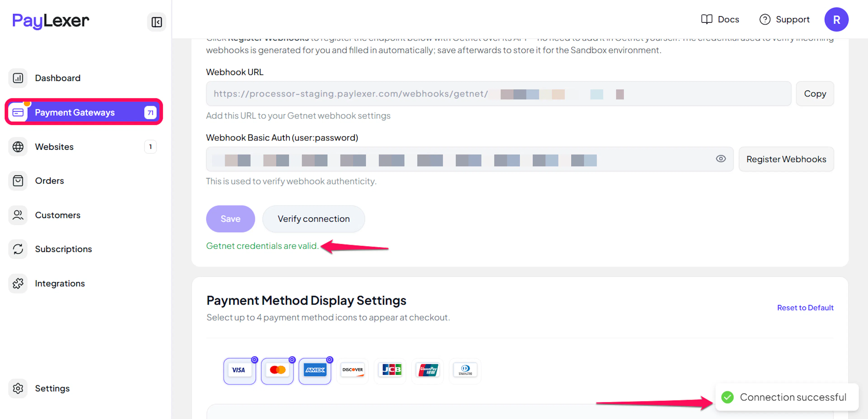The height and width of the screenshot is (419, 868).
Task: Show the webhook basic auth password
Action: [721, 159]
